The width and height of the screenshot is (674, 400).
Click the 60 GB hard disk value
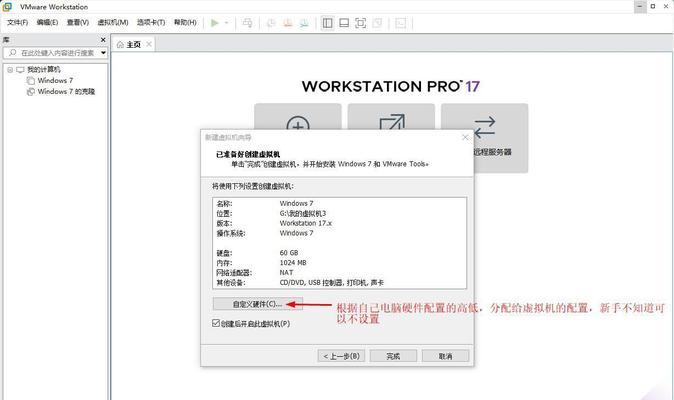click(x=289, y=253)
